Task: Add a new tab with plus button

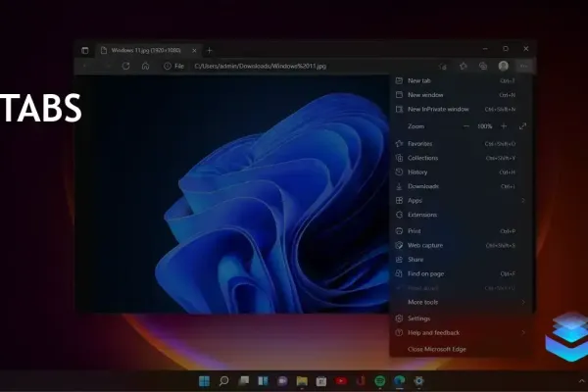Action: tap(210, 50)
